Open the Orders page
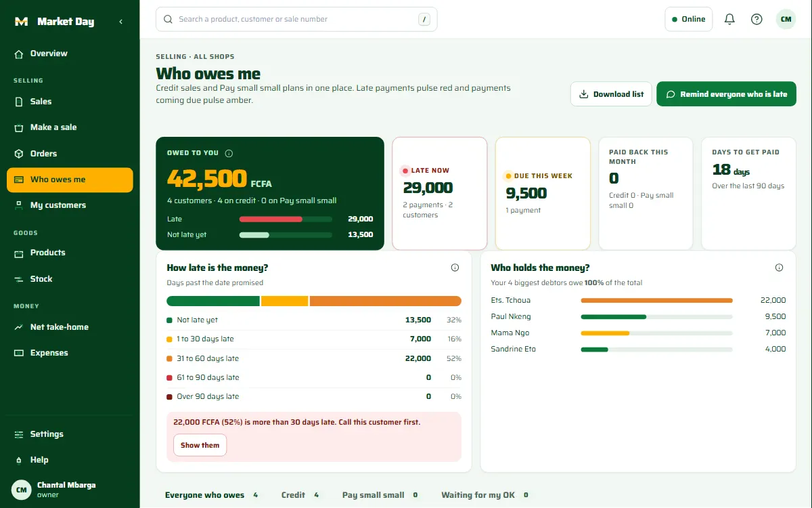This screenshot has height=508, width=812. (70, 154)
